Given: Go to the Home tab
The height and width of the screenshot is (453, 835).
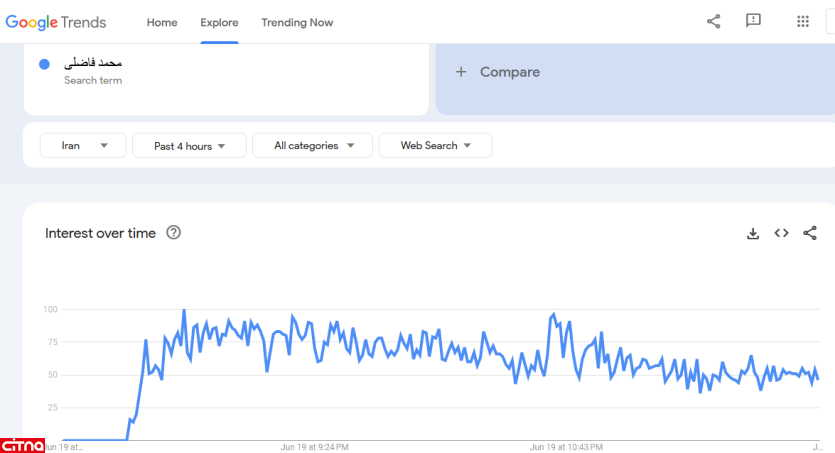Looking at the screenshot, I should click(x=162, y=22).
